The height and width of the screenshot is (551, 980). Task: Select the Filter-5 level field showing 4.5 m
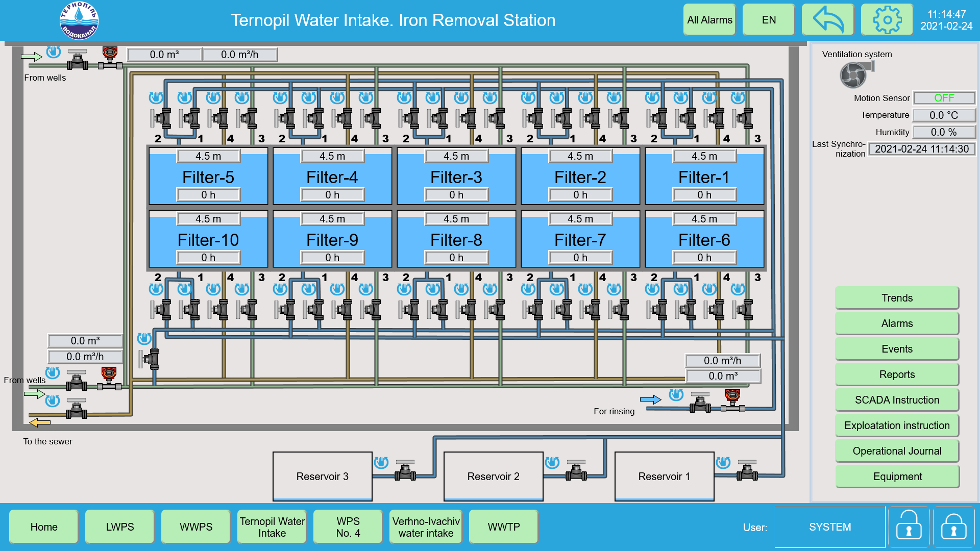208,156
